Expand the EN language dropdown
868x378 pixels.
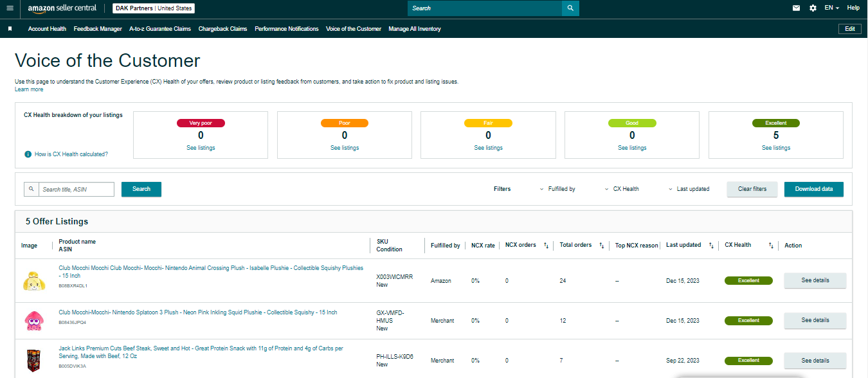point(832,8)
